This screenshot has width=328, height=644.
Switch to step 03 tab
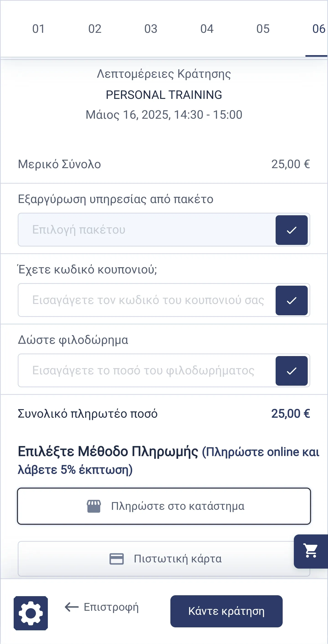151,29
